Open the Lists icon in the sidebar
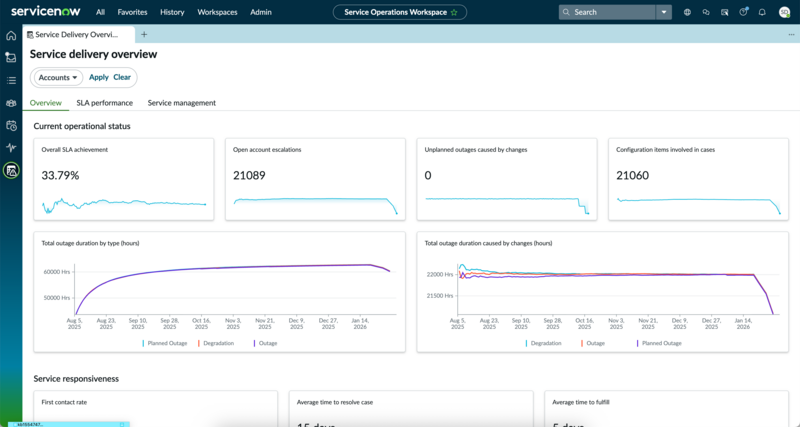This screenshot has height=427, width=800. click(11, 81)
